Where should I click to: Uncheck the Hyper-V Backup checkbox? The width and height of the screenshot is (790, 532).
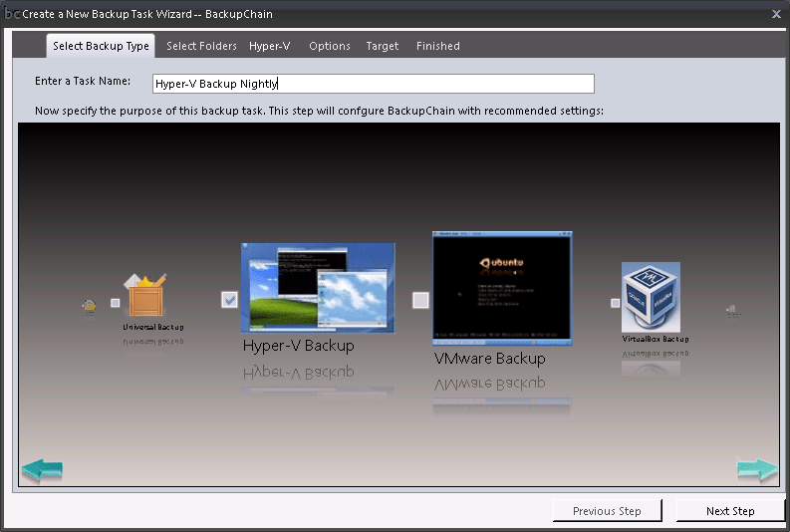pyautogui.click(x=229, y=300)
